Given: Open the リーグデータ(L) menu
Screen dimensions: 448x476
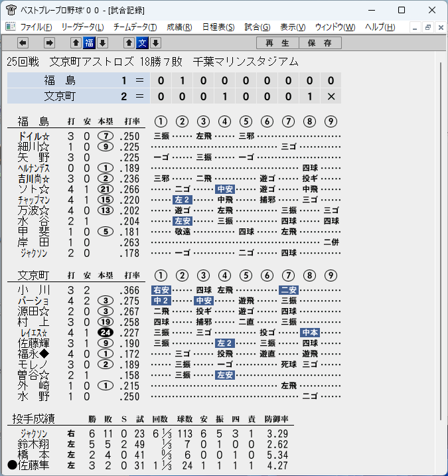Looking at the screenshot, I should coord(82,27).
